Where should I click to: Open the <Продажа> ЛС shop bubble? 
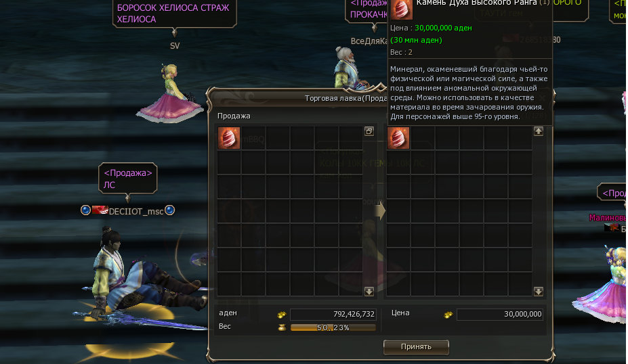pos(128,179)
